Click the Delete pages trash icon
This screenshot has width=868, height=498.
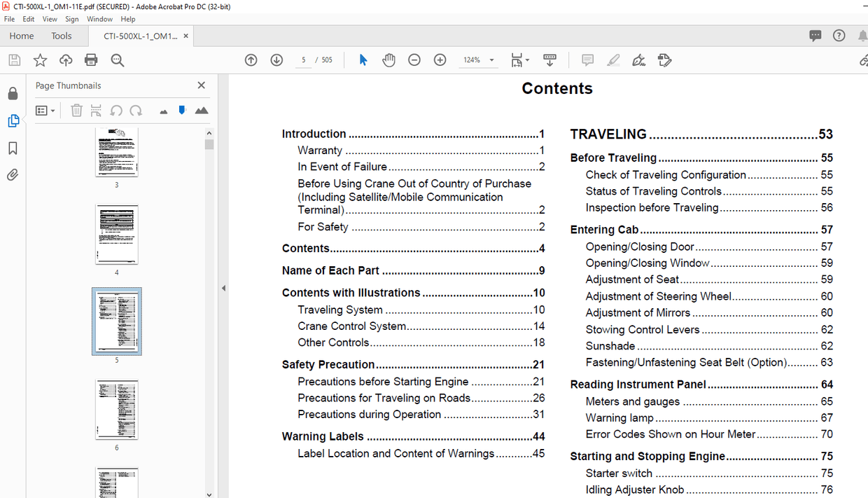(x=76, y=110)
